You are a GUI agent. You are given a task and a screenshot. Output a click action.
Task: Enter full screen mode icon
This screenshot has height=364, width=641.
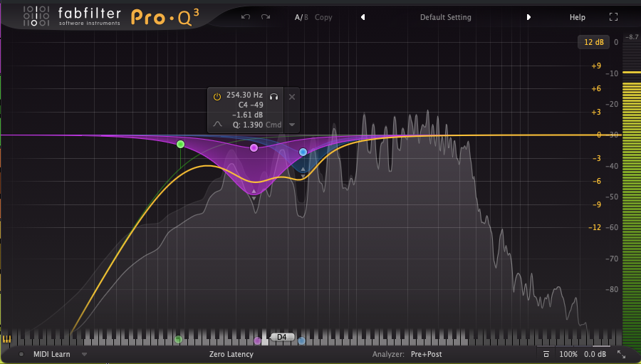click(613, 17)
